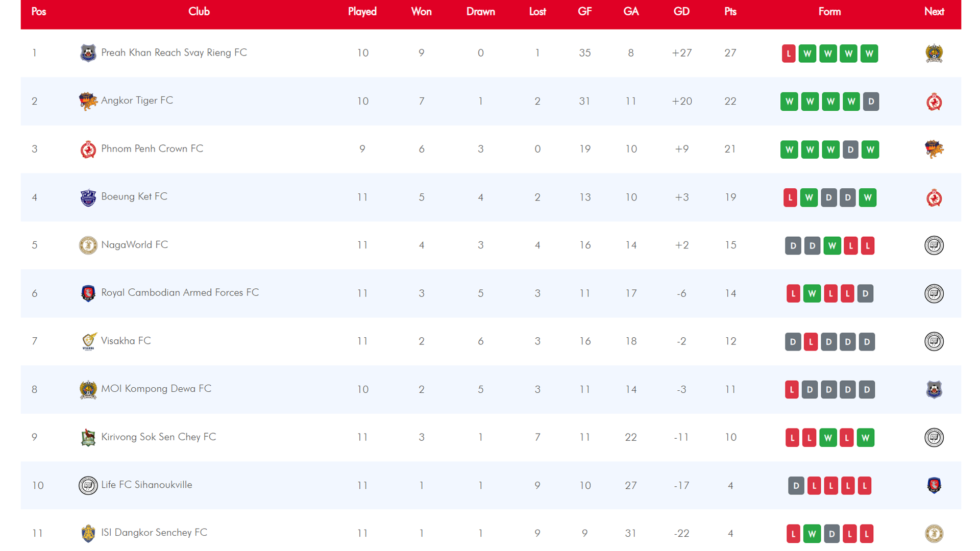The height and width of the screenshot is (551, 980).
Task: Click the Kirivong Sok Sen Chey crest
Action: (88, 437)
